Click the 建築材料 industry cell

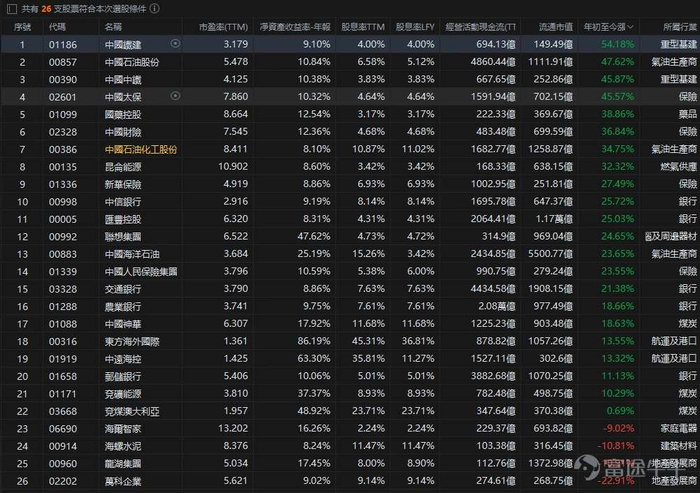(x=679, y=446)
